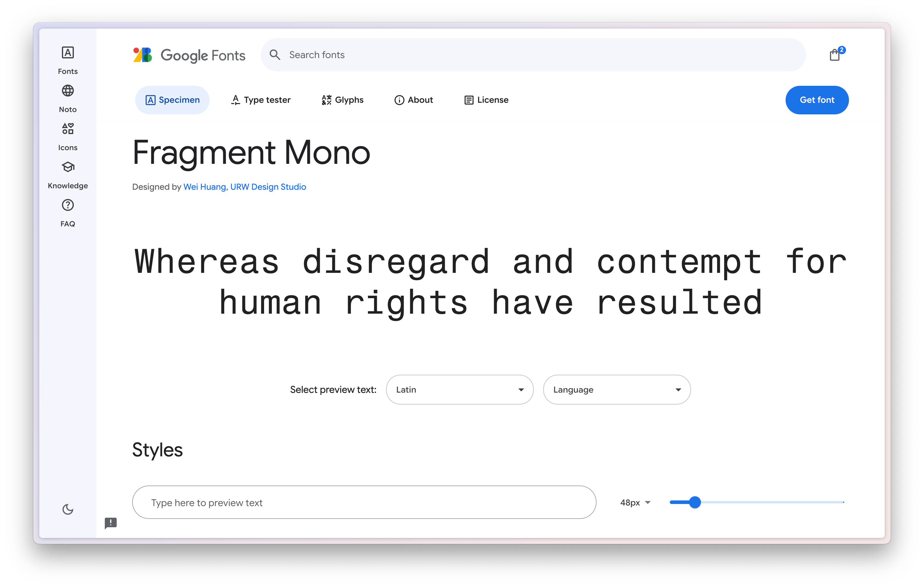The width and height of the screenshot is (924, 588).
Task: Click the font size slider handle
Action: (x=694, y=502)
